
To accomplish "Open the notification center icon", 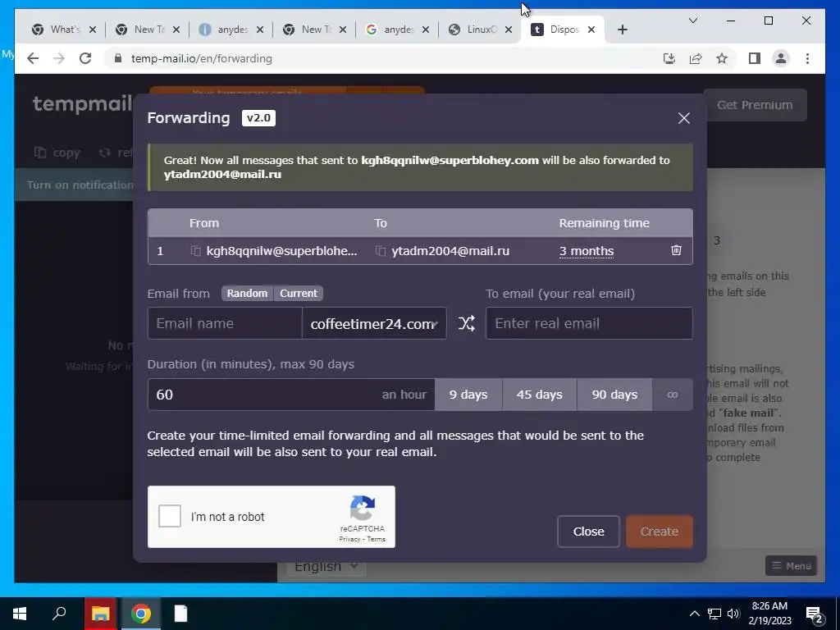I will pyautogui.click(x=814, y=614).
